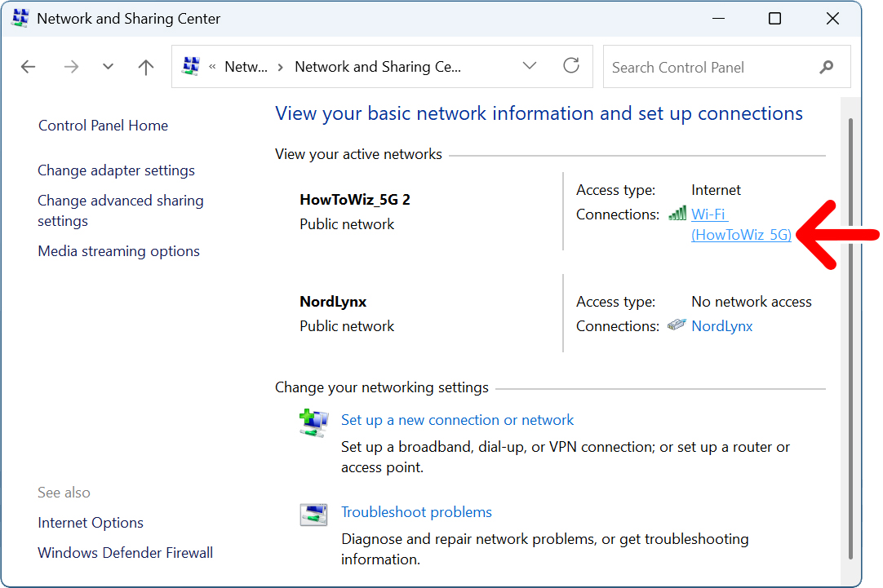Screen dimensions: 883x588
Task: Click the Control Panel icon in the address bar
Action: click(191, 66)
